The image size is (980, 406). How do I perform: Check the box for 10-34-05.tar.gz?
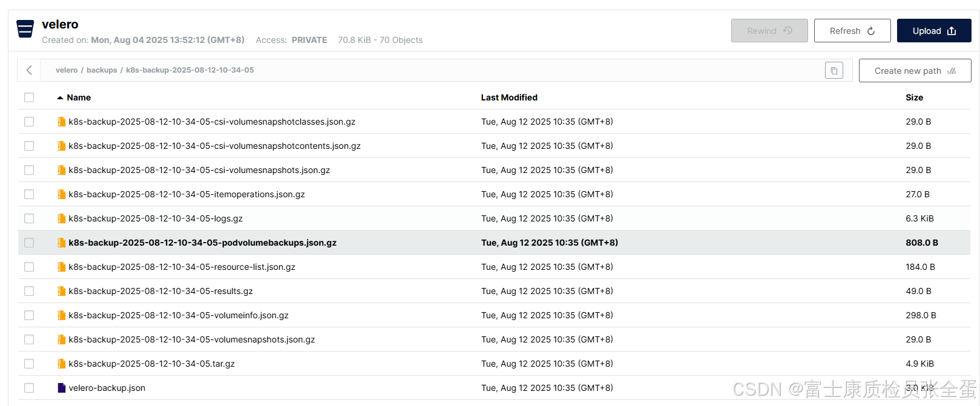coord(29,364)
